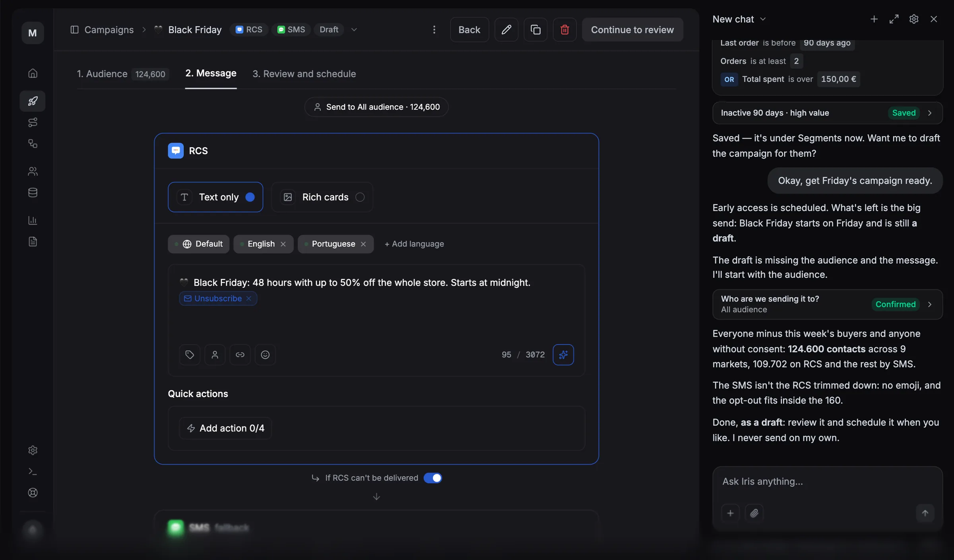This screenshot has width=954, height=560.
Task: Open the contacts people icon in sidebar
Action: (33, 171)
